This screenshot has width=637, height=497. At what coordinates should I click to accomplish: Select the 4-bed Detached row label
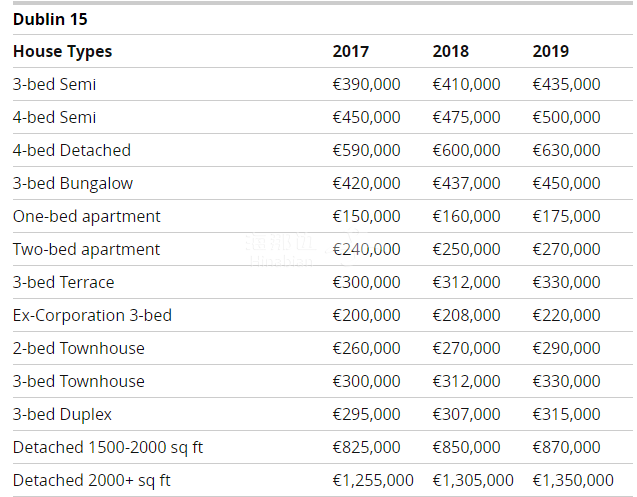[72, 150]
